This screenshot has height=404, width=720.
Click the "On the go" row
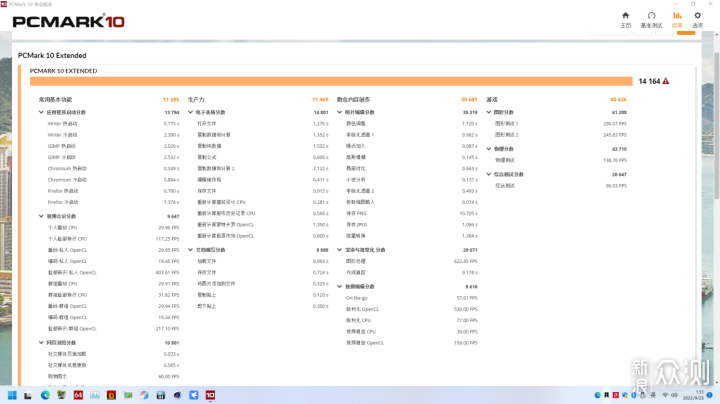(411, 298)
